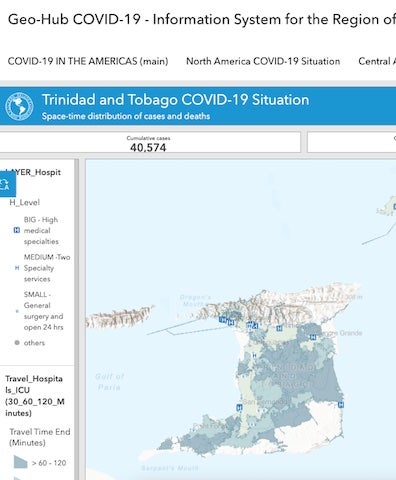The height and width of the screenshot is (480, 396).
Task: Click the 'H_Level' legend heading
Action: pos(24,202)
